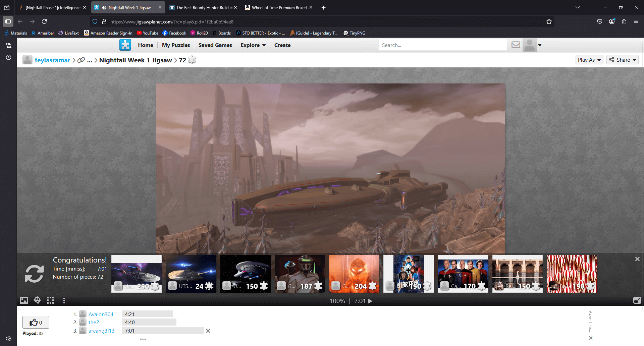Image resolution: width=644 pixels, height=346 pixels.
Task: Click the address bar URL
Action: (172, 22)
